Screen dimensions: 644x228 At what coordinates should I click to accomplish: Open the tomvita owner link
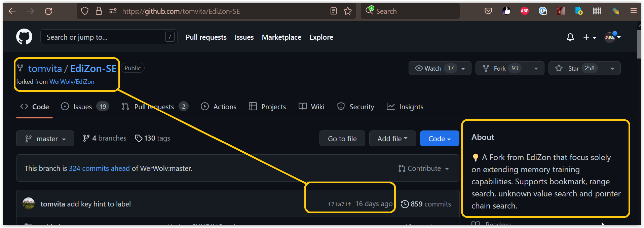point(45,69)
